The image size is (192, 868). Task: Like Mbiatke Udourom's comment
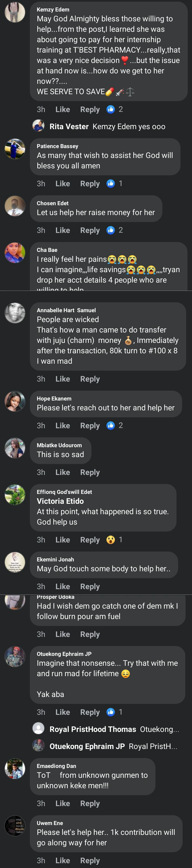[63, 472]
